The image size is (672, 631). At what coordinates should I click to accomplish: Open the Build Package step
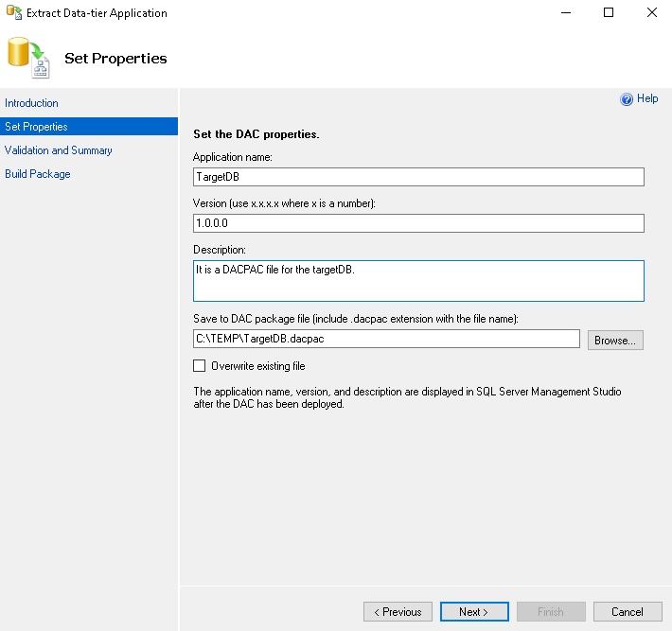pos(38,174)
